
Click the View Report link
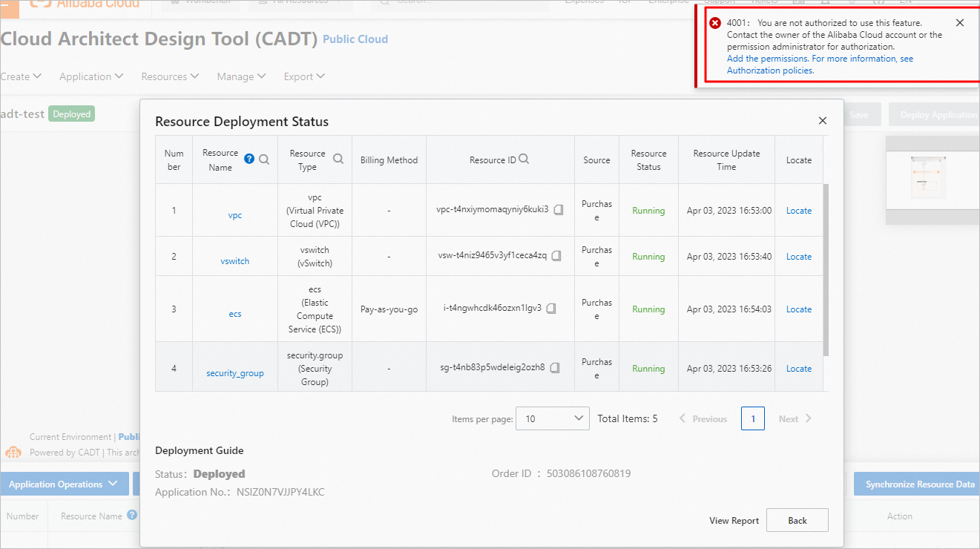pos(734,521)
